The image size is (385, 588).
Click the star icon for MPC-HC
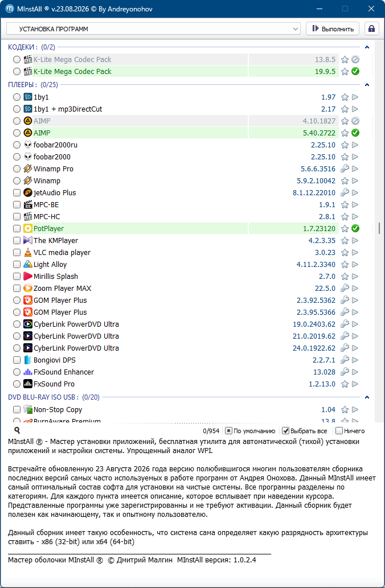pos(345,217)
